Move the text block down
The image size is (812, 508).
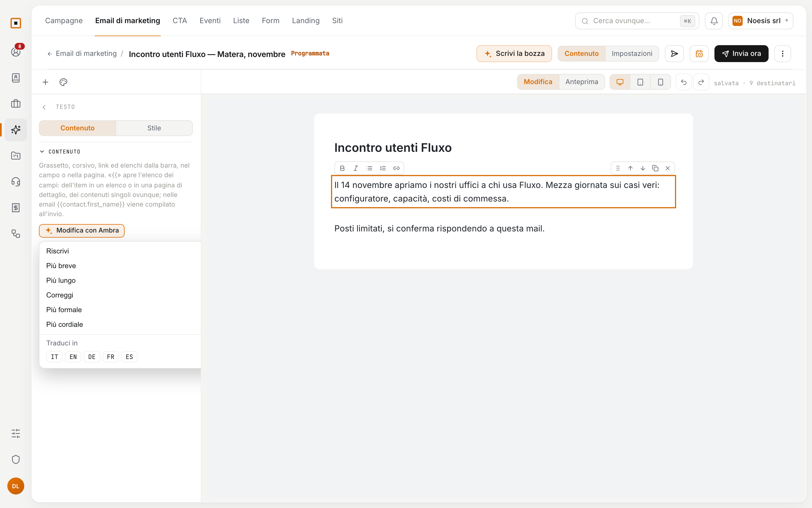643,168
